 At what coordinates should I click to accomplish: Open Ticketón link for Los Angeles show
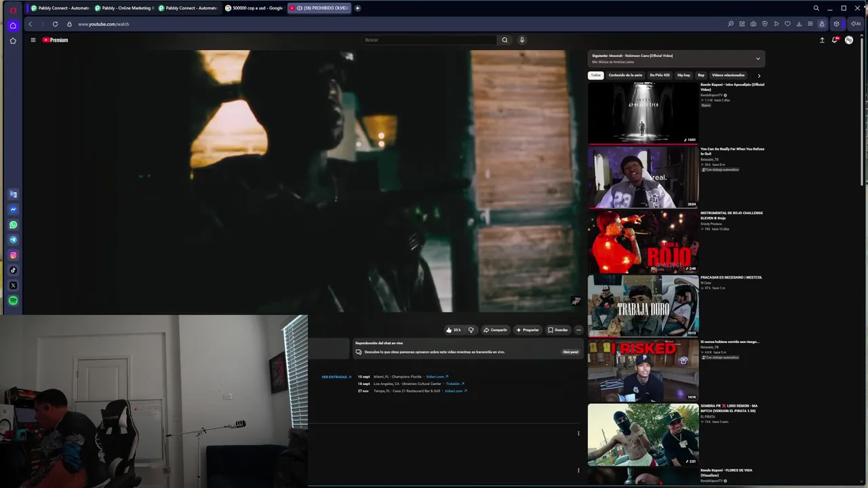point(455,384)
